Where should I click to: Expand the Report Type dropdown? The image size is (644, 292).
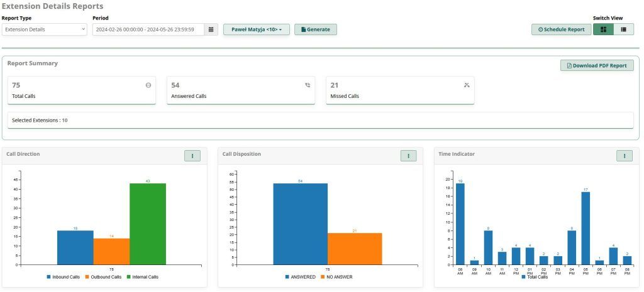(x=45, y=30)
